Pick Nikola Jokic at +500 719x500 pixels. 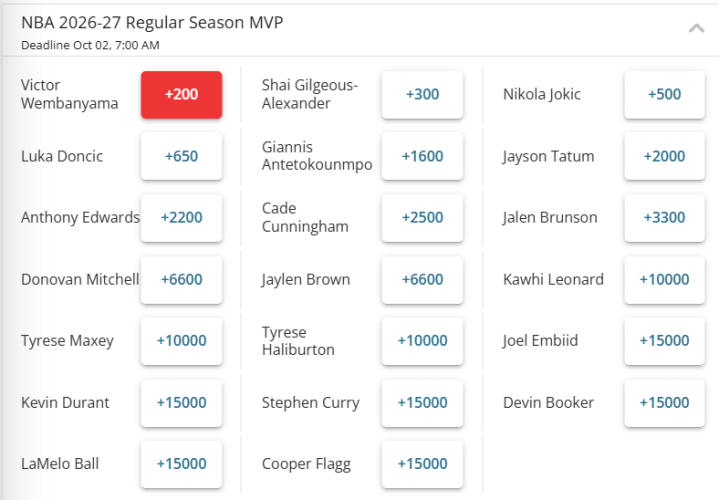tap(664, 94)
